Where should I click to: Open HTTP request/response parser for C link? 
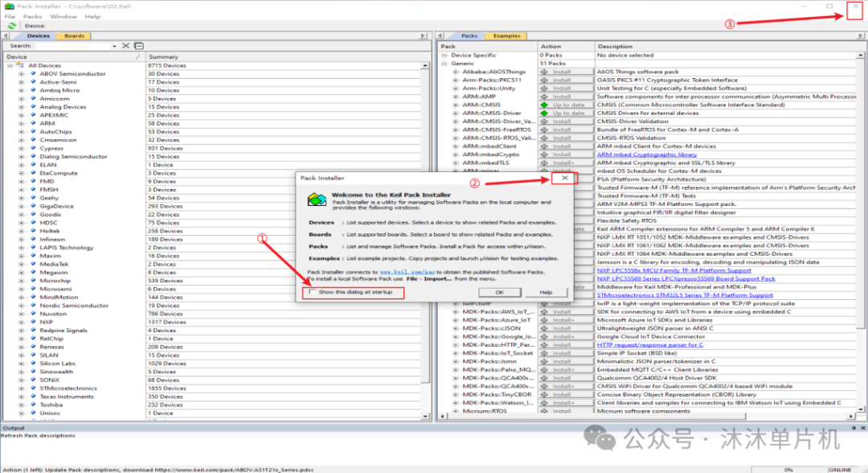[650, 345]
